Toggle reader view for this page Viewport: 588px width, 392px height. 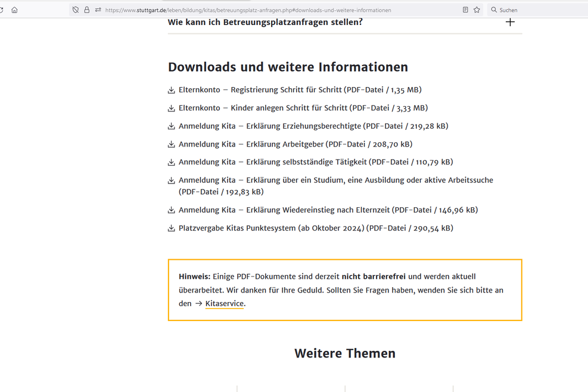pyautogui.click(x=465, y=10)
